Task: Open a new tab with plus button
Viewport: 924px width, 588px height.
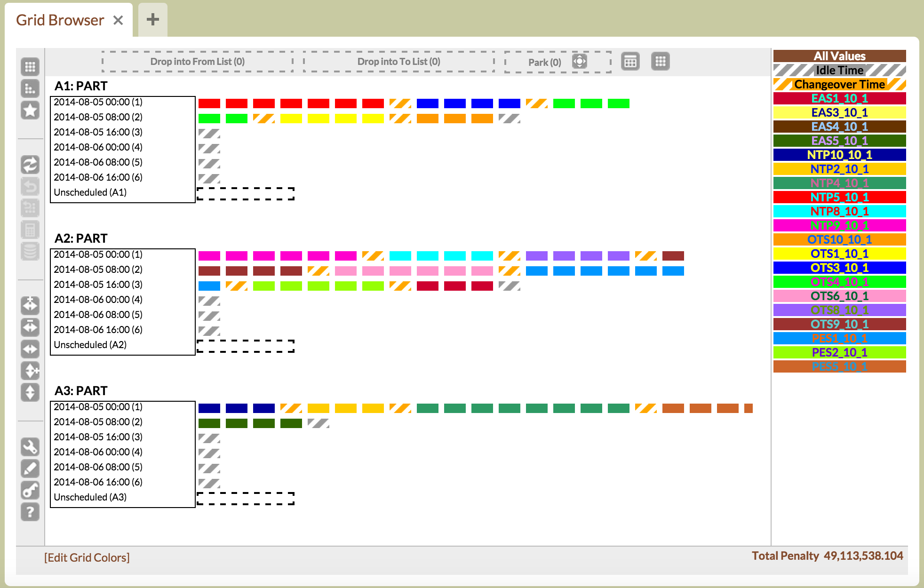Action: point(152,19)
